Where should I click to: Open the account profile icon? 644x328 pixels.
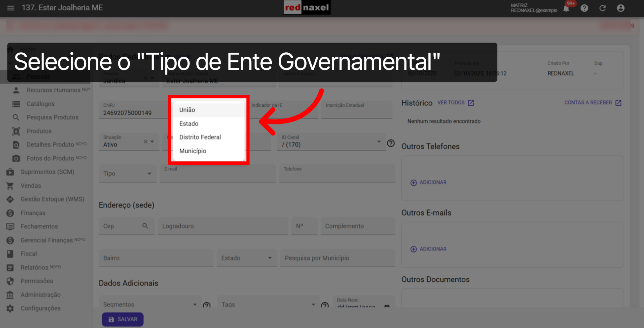[621, 8]
